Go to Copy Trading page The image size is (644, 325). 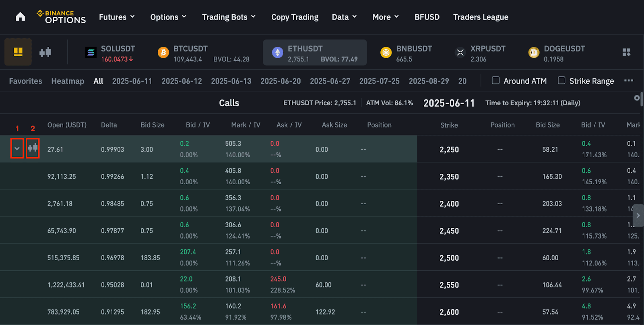[295, 17]
